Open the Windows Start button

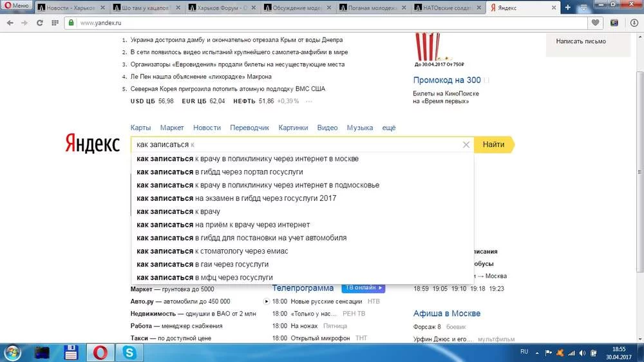(x=12, y=352)
